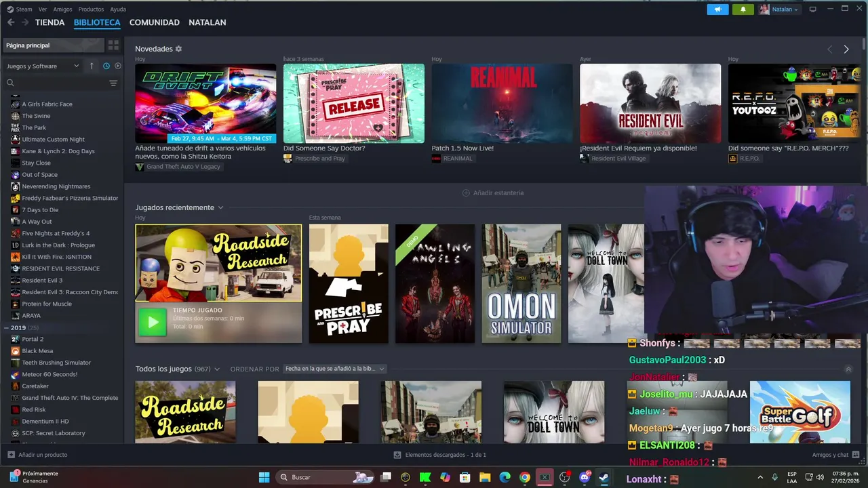Select BIBLIOTECA tab

point(97,22)
